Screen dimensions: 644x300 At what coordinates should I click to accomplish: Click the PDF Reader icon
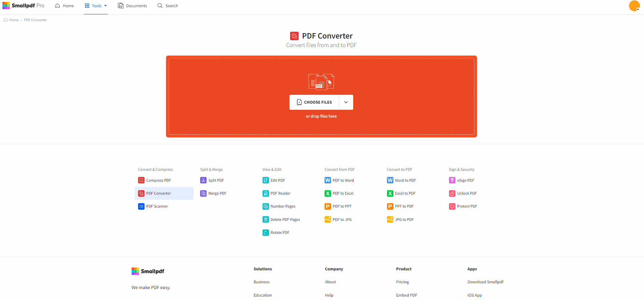[x=266, y=193]
